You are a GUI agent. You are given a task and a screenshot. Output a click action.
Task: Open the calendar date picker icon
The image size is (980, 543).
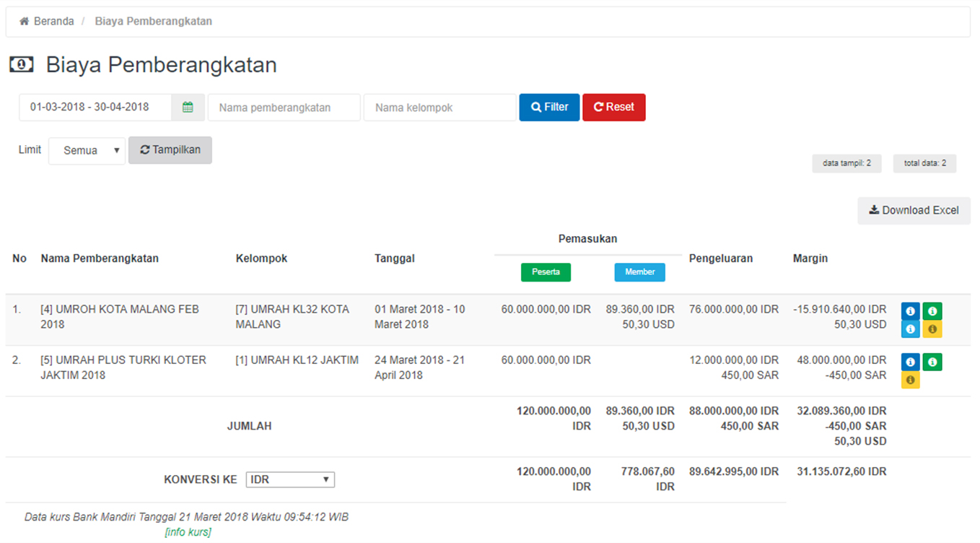tap(188, 108)
